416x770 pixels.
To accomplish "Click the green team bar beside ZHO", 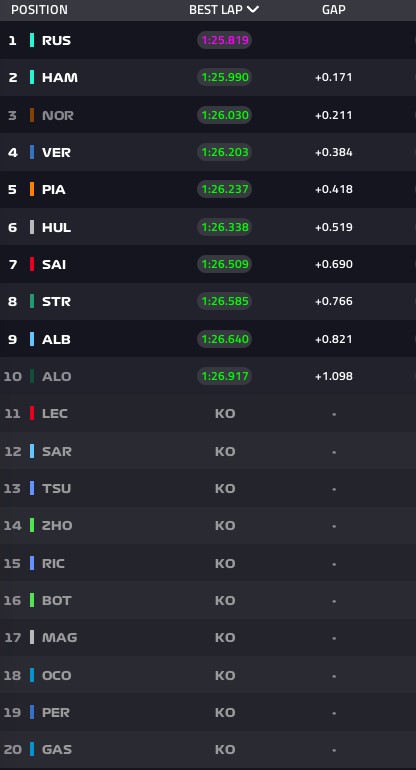I will pyautogui.click(x=32, y=525).
